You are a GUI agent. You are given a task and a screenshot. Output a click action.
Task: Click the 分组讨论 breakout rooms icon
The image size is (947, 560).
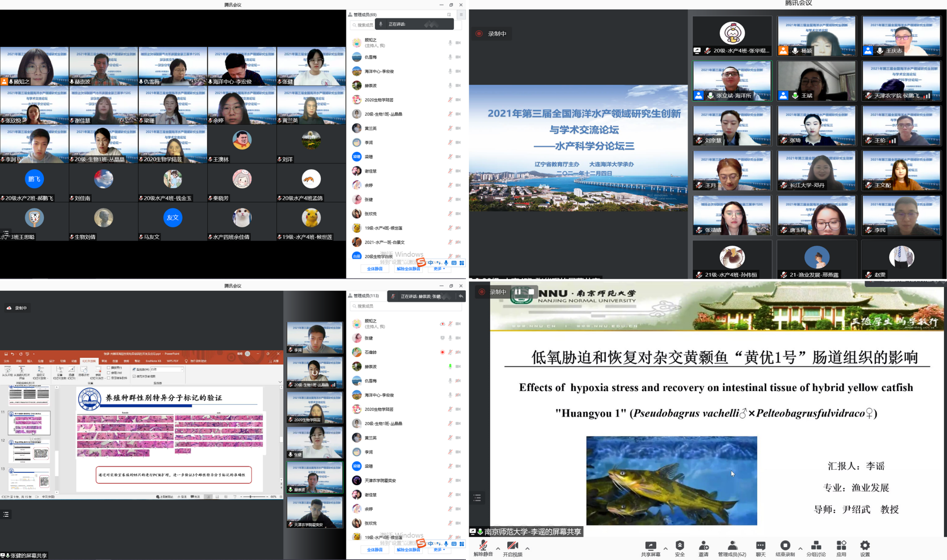click(x=816, y=546)
